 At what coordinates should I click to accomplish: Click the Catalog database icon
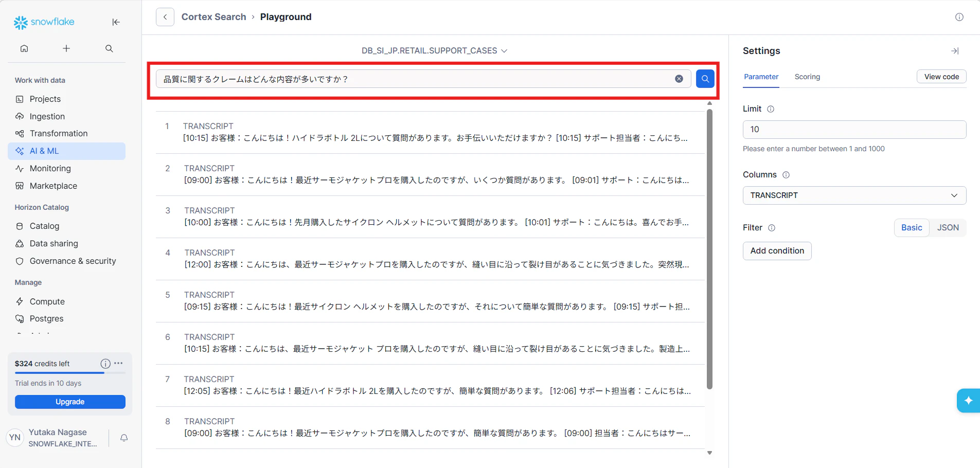point(20,226)
